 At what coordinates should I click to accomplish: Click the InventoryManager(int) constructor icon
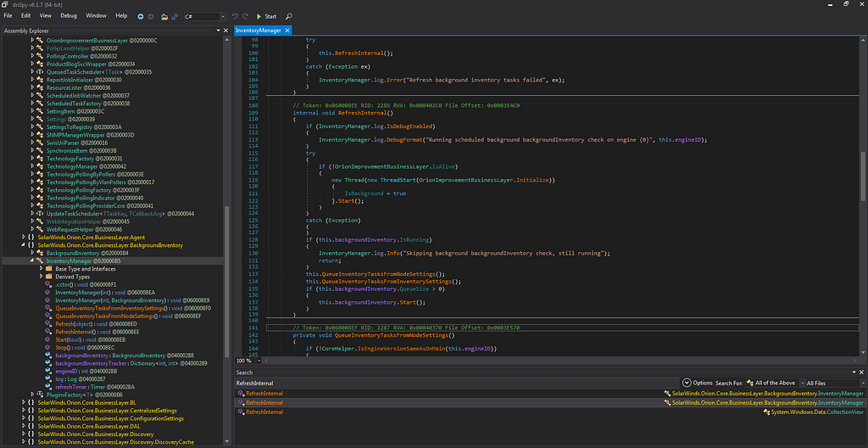coord(48,292)
